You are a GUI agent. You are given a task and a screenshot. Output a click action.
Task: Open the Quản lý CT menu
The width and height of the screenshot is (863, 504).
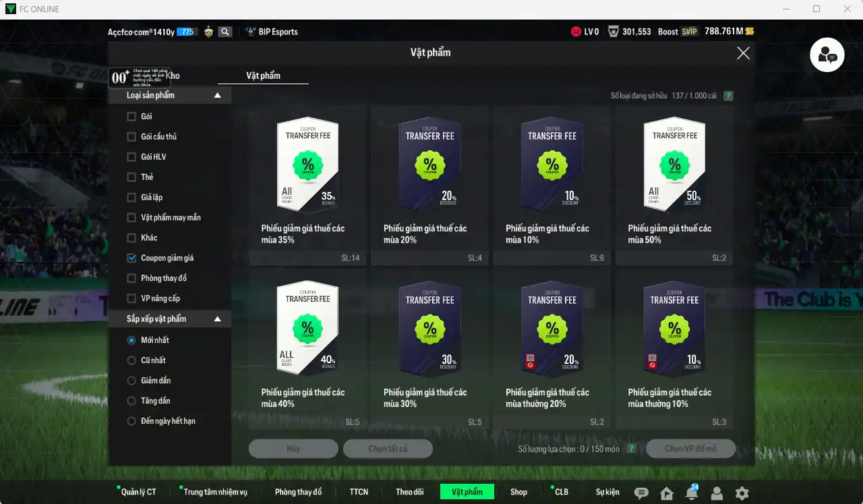tap(138, 492)
